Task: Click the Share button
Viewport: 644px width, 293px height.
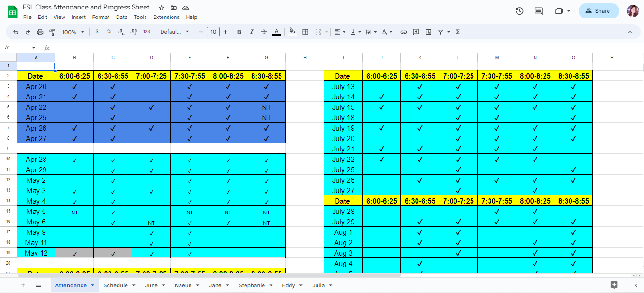Action: point(599,11)
